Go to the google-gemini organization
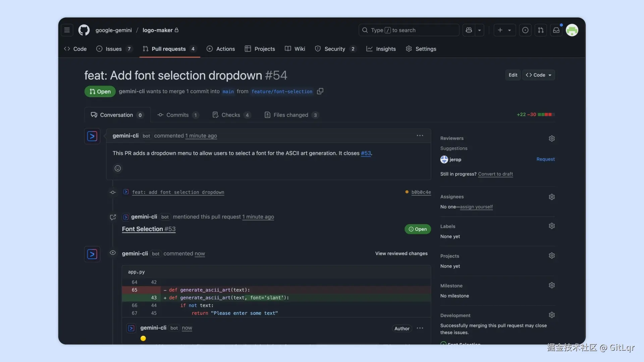 tap(114, 30)
